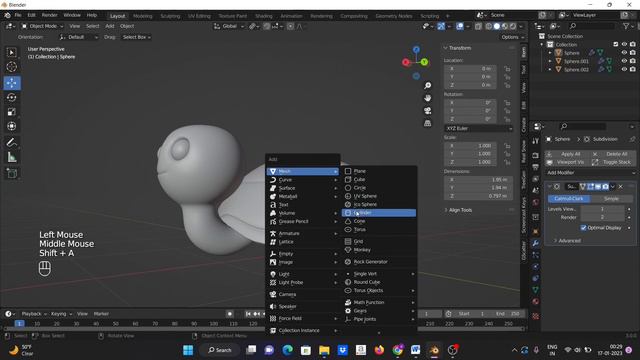Switch to the Modeling workspace tab
Image resolution: width=640 pixels, height=360 pixels.
point(142,16)
